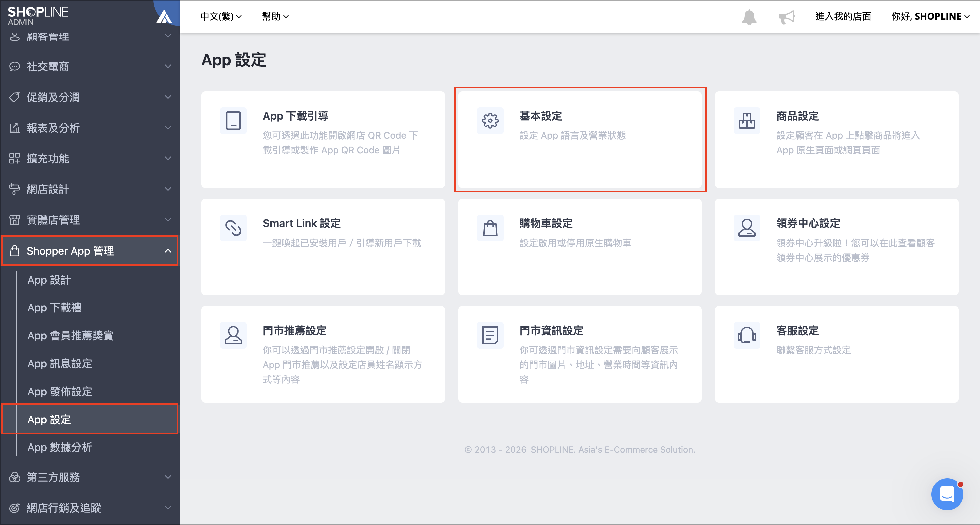Click the 擴充功能 grid-plus sidebar icon

click(14, 158)
